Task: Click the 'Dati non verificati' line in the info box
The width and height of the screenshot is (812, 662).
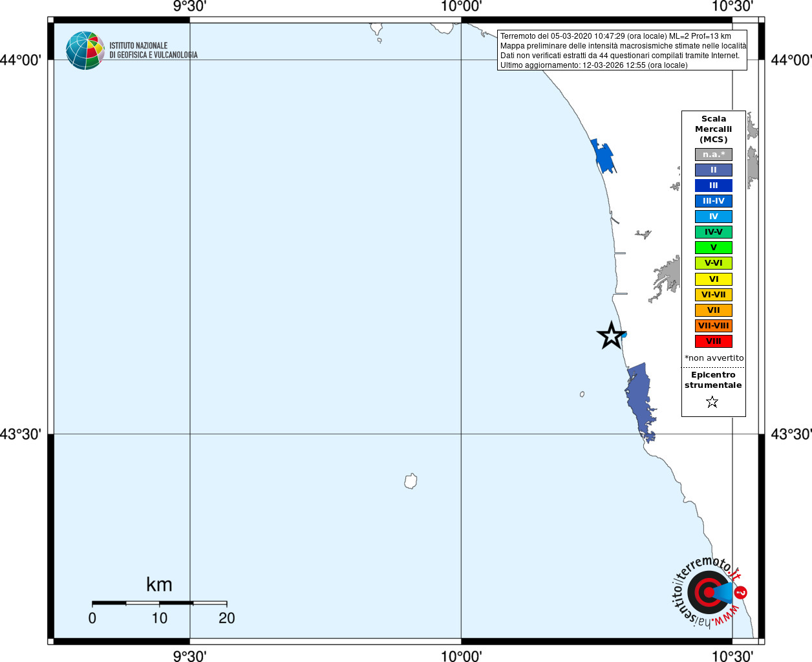Action: [x=620, y=56]
